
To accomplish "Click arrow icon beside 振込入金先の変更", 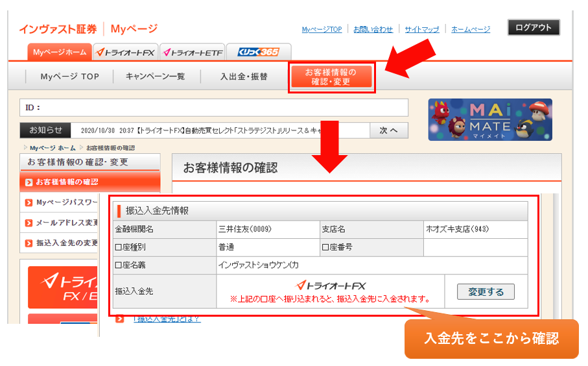I will tap(29, 243).
